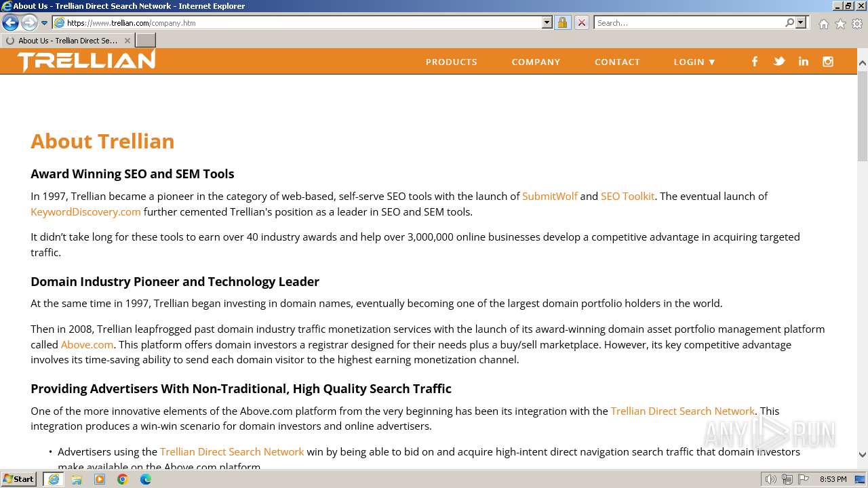The width and height of the screenshot is (868, 488).
Task: Click the search magnifier icon
Action: 789,22
